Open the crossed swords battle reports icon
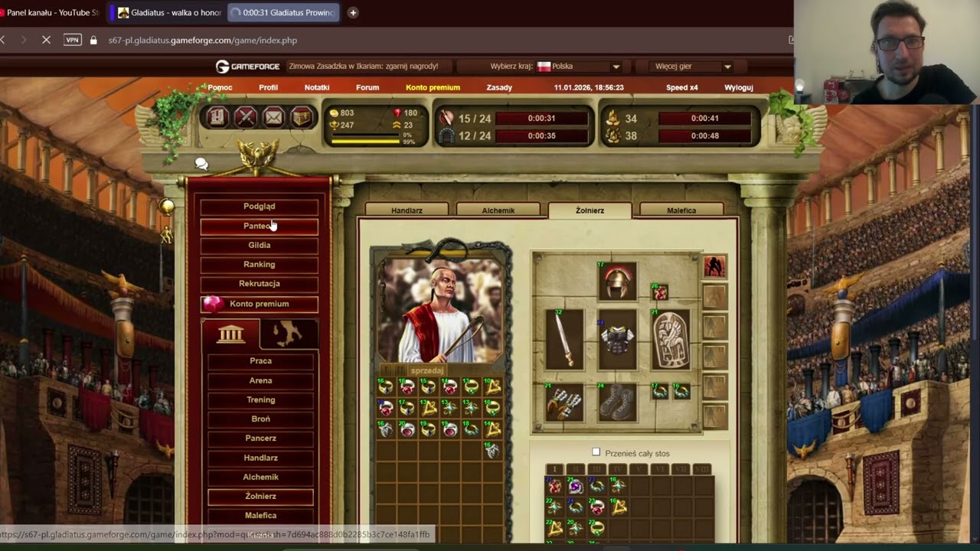The height and width of the screenshot is (551, 980). point(246,117)
